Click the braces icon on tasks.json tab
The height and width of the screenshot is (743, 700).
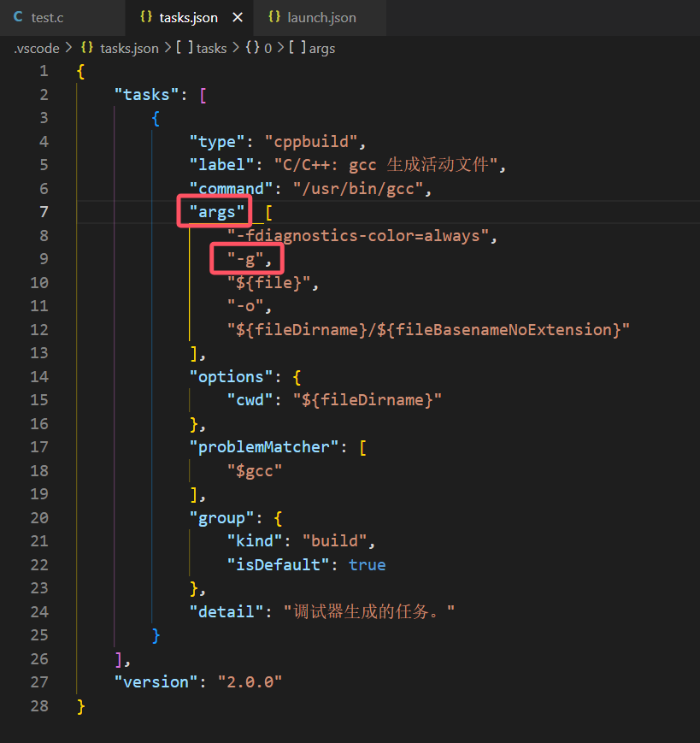[146, 17]
